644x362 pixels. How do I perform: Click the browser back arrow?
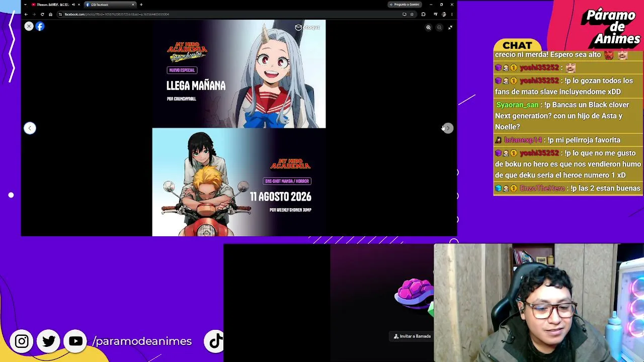tap(26, 14)
